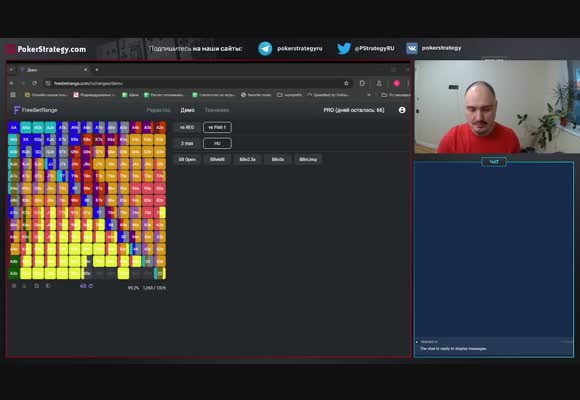Screen dimensions: 580x400
Task: Select the vs REG option
Action: [x=187, y=127]
